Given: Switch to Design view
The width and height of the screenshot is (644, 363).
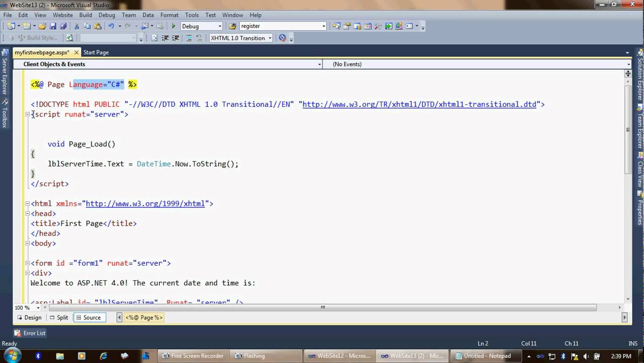Looking at the screenshot, I should (x=29, y=318).
